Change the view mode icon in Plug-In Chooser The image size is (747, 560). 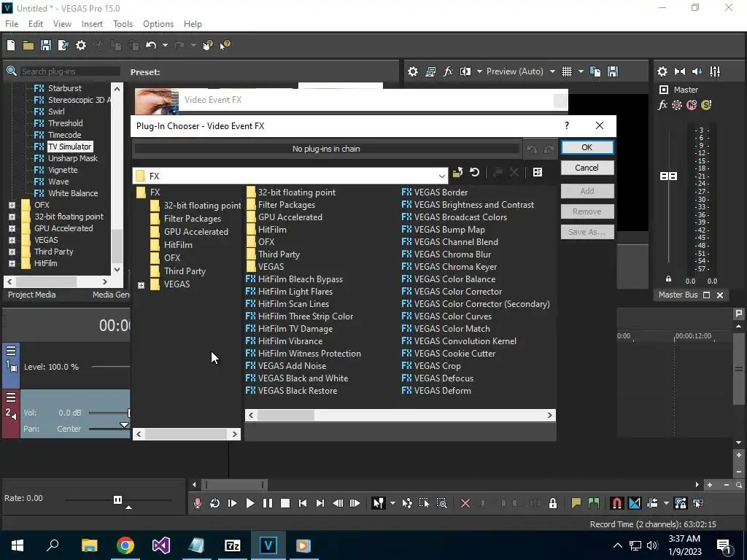tap(538, 172)
